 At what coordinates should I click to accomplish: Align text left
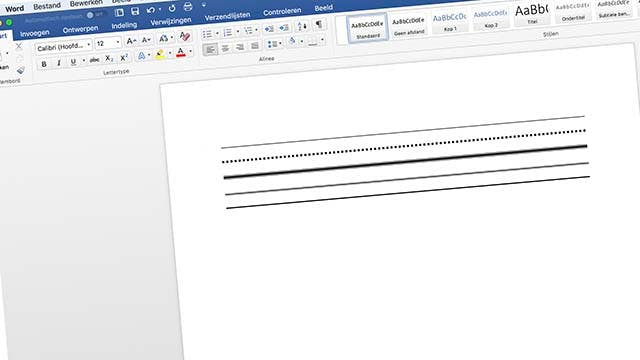tap(210, 50)
